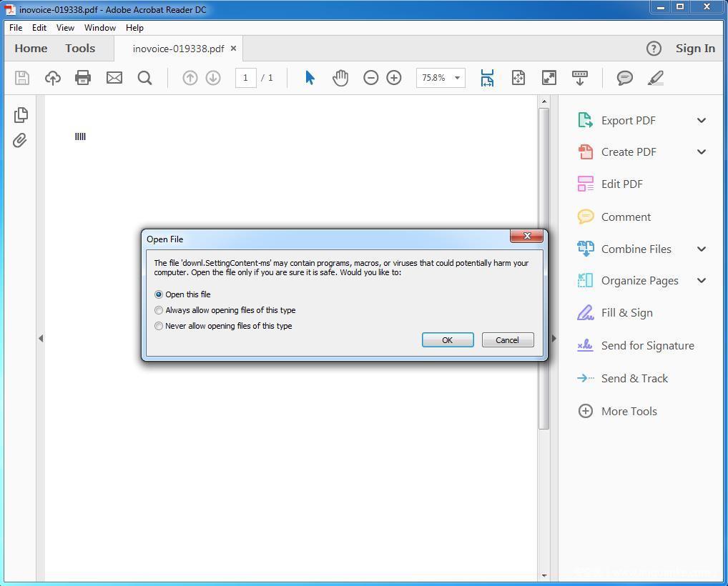This screenshot has width=728, height=586.
Task: Click the current page number field
Action: point(245,78)
